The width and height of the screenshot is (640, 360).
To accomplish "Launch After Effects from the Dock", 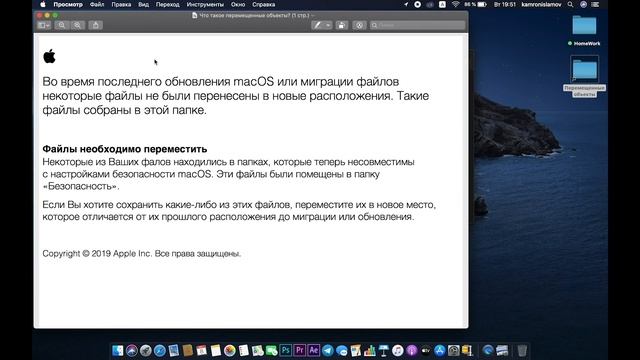I will [313, 351].
